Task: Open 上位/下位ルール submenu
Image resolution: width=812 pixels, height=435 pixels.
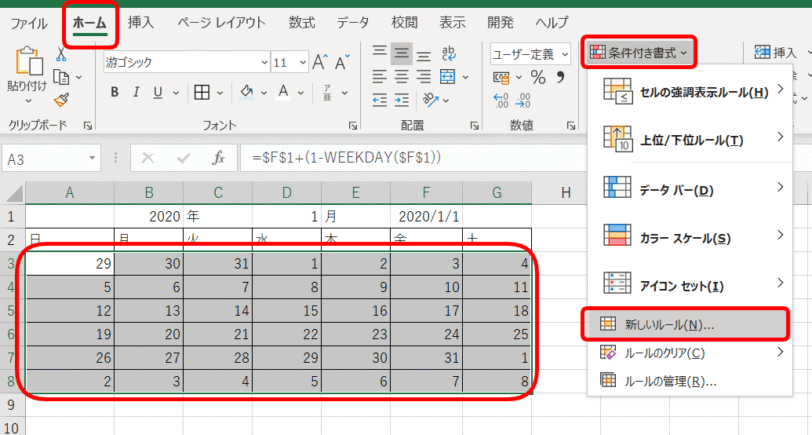Action: tap(690, 140)
